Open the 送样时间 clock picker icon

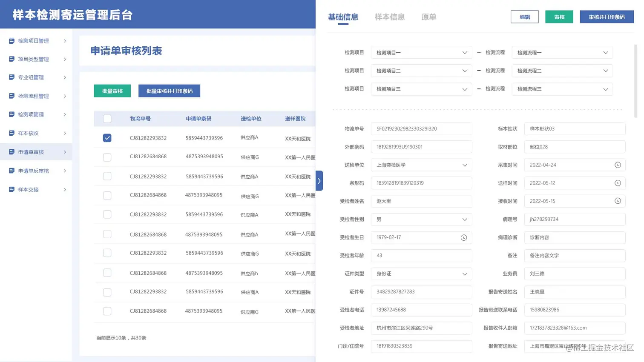[618, 183]
